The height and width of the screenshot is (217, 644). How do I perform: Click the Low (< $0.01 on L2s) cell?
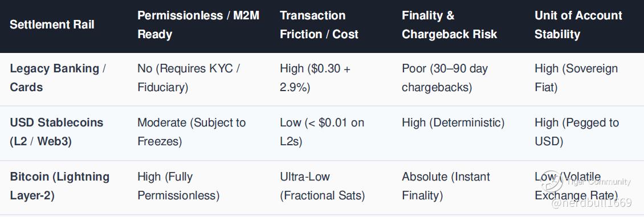click(322, 132)
